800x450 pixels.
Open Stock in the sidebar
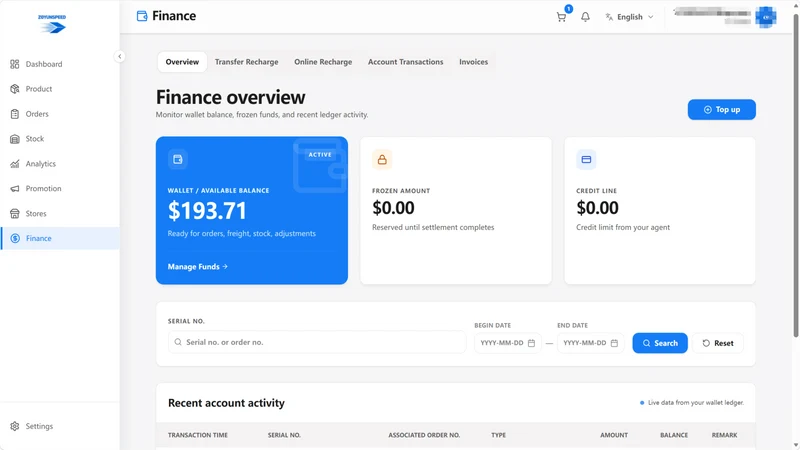click(60, 139)
